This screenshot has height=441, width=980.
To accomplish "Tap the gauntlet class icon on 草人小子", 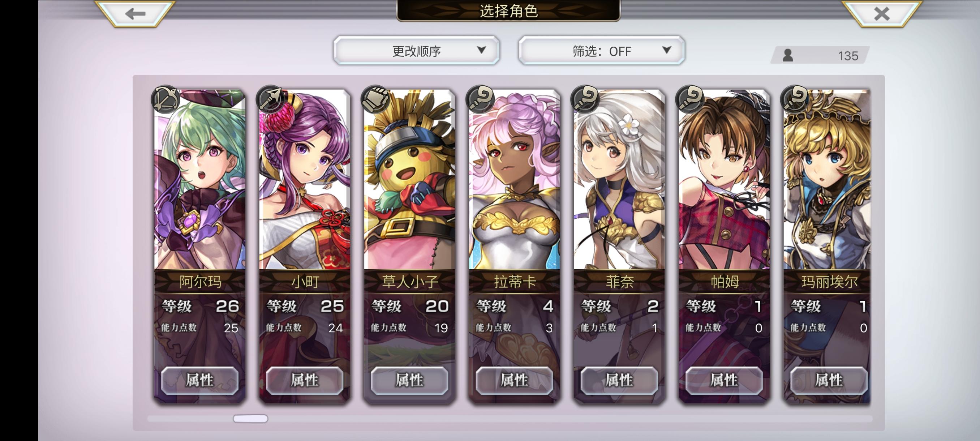I will tap(375, 99).
